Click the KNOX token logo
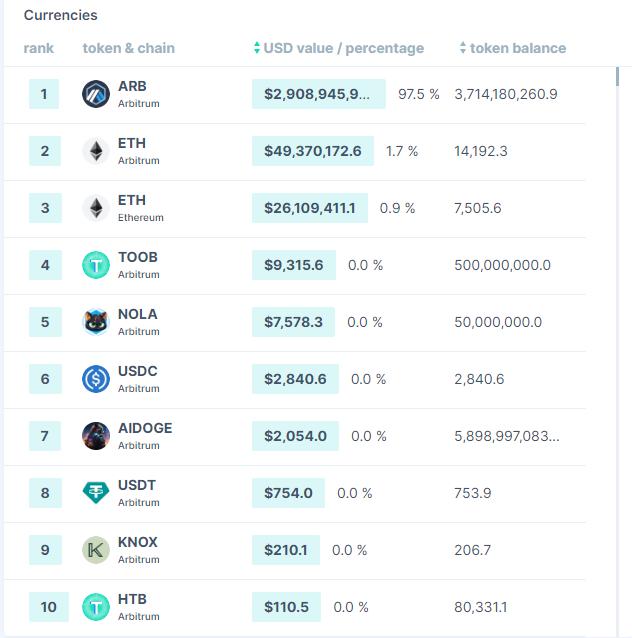Image resolution: width=632 pixels, height=638 pixels. 96,550
